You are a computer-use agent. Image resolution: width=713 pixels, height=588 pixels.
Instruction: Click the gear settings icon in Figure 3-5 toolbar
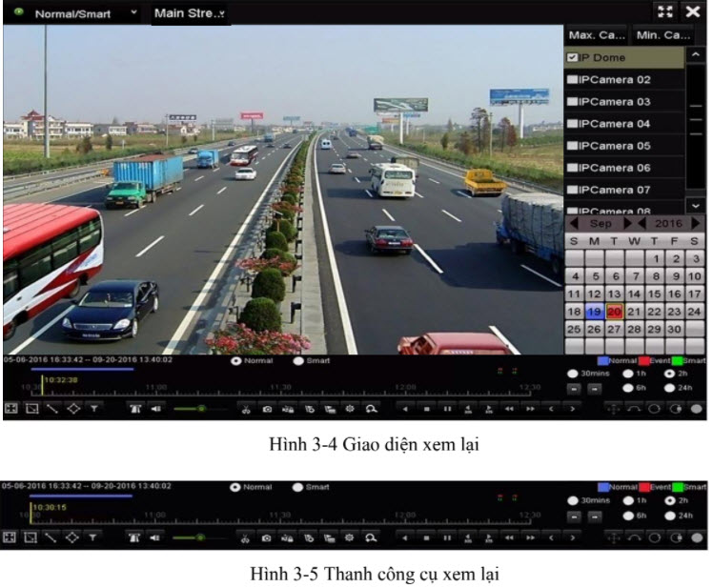(349, 537)
